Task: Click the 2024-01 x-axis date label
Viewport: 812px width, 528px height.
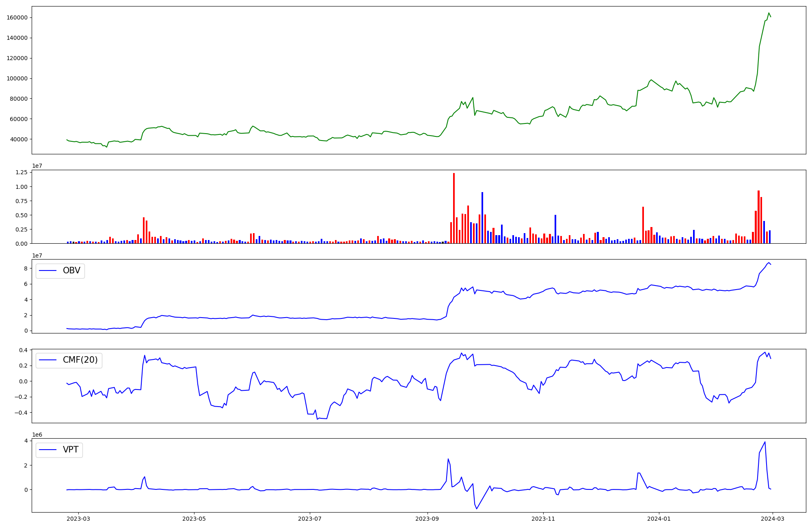Action: coord(659,519)
